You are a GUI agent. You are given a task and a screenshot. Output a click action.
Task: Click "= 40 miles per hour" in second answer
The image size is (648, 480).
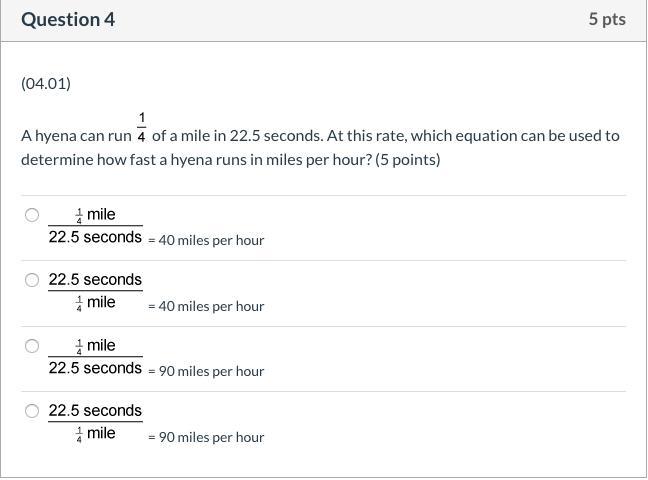[x=206, y=306]
